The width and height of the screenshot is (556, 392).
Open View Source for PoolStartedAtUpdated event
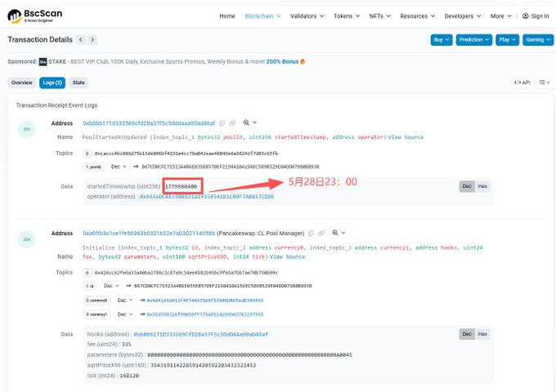406,137
